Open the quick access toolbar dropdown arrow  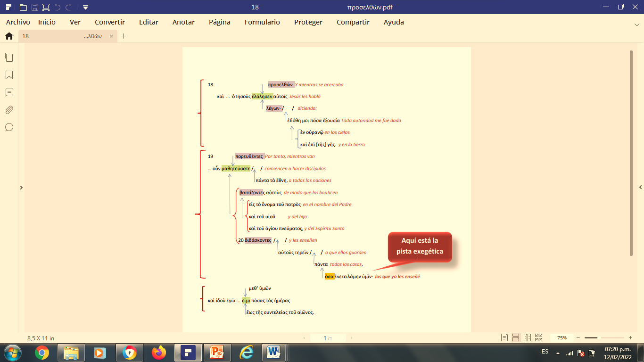click(x=85, y=7)
